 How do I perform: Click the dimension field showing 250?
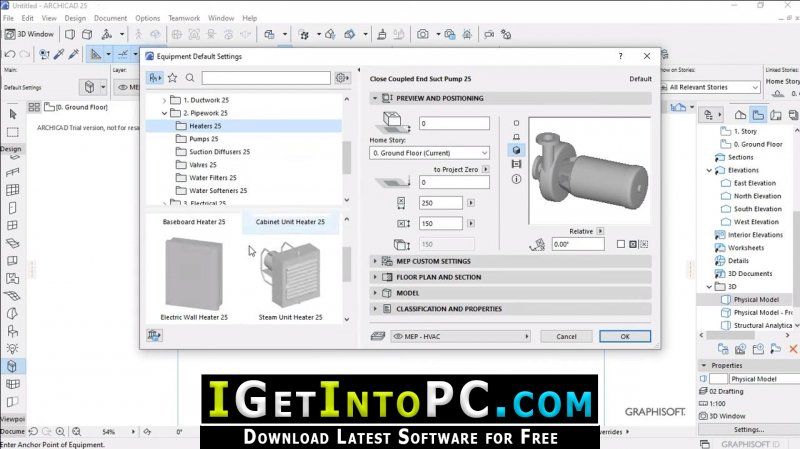coord(441,203)
